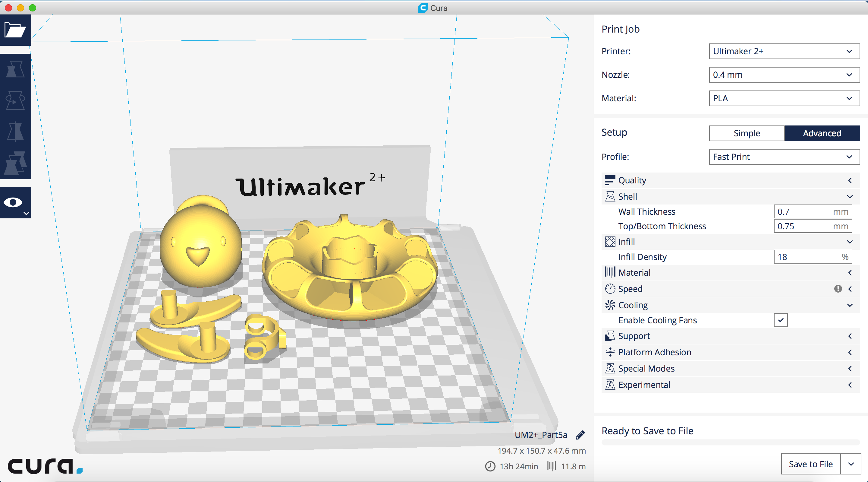Viewport: 868px width, 482px height.
Task: Click the Cura logo
Action: [45, 466]
